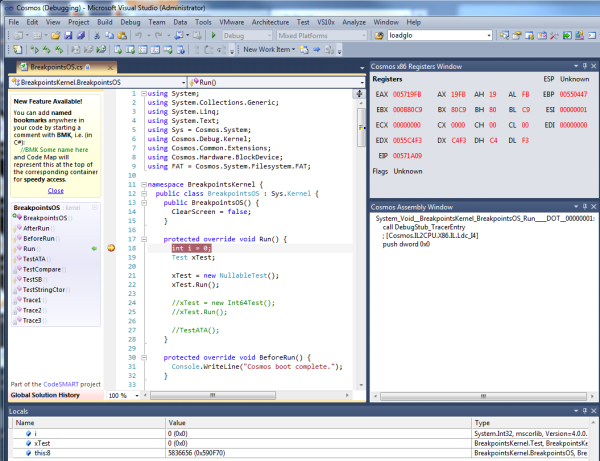
Task: Click the Start Page icon with green arrow
Action: pos(567,36)
